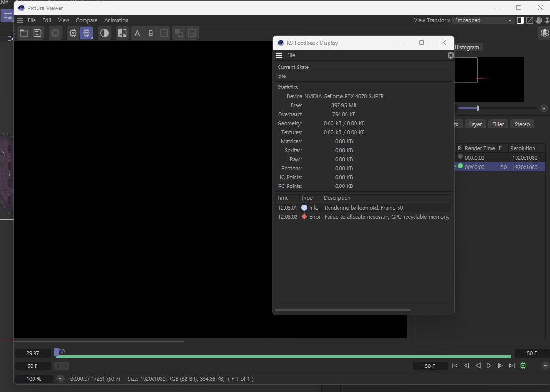Click the green timeline progress bar
Image resolution: width=550 pixels, height=392 pixels.
click(x=283, y=357)
